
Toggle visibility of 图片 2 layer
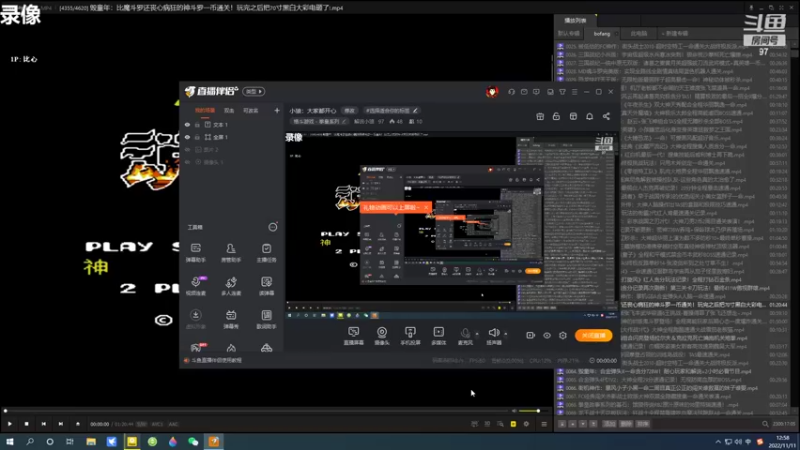[x=187, y=149]
